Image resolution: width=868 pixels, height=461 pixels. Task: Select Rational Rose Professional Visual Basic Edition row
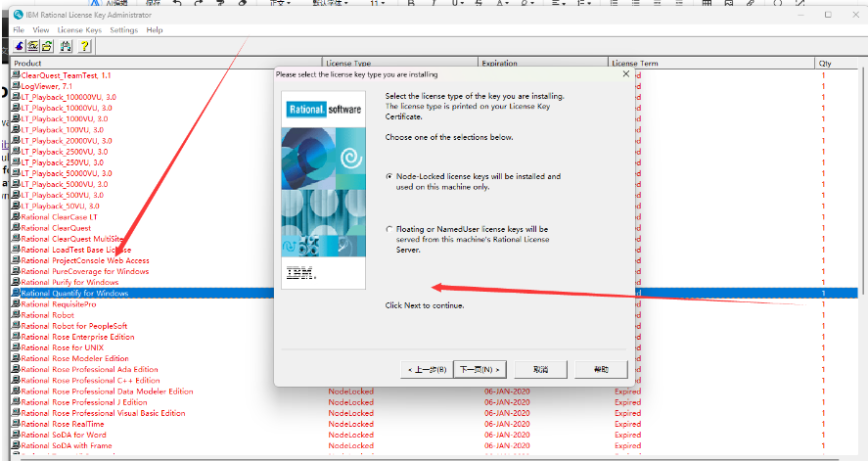[x=434, y=413]
